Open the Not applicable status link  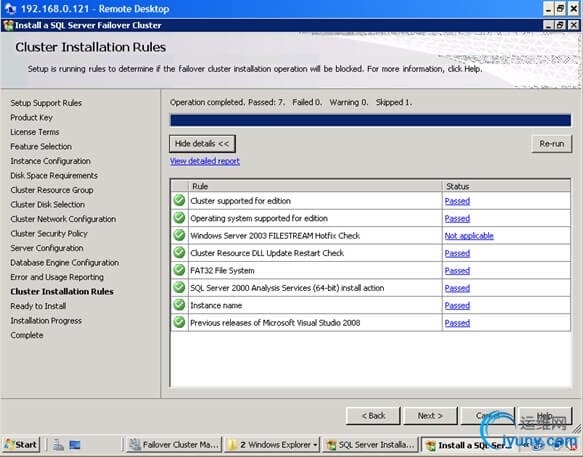click(x=469, y=236)
